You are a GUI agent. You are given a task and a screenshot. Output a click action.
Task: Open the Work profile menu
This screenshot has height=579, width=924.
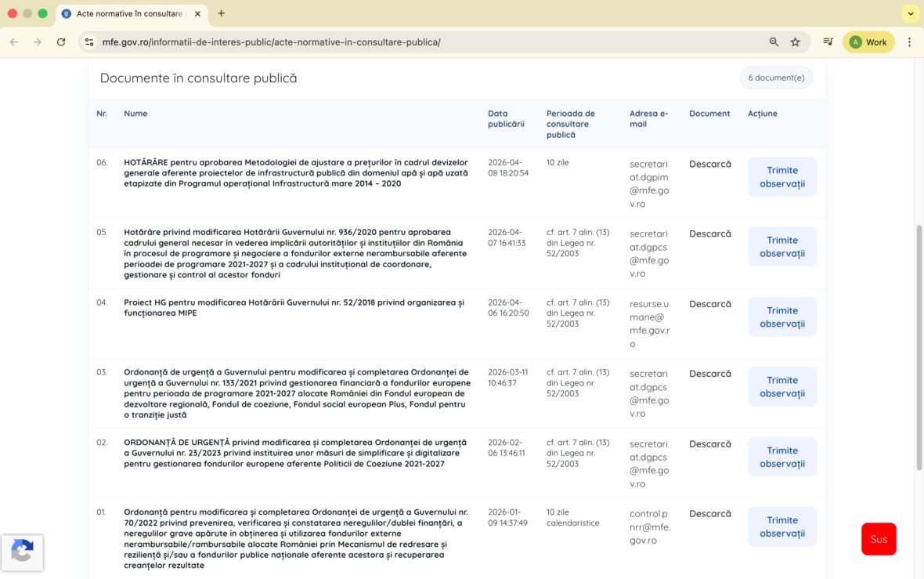pyautogui.click(x=868, y=42)
